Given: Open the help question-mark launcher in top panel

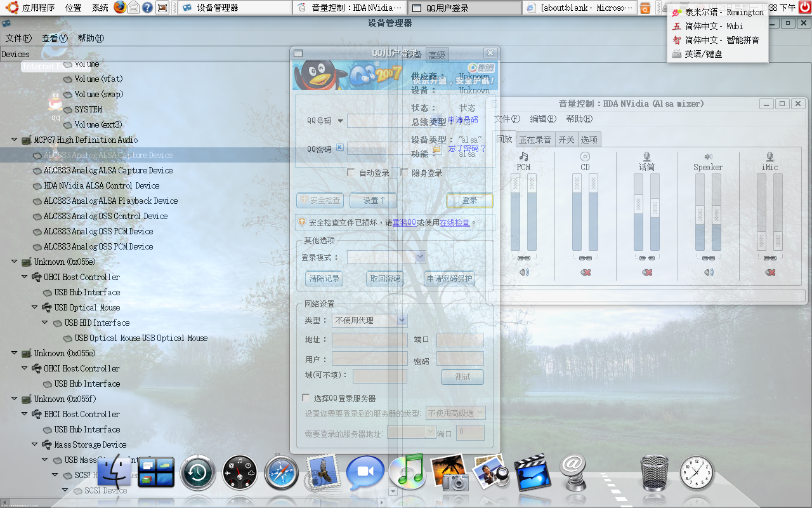Looking at the screenshot, I should click(x=147, y=8).
